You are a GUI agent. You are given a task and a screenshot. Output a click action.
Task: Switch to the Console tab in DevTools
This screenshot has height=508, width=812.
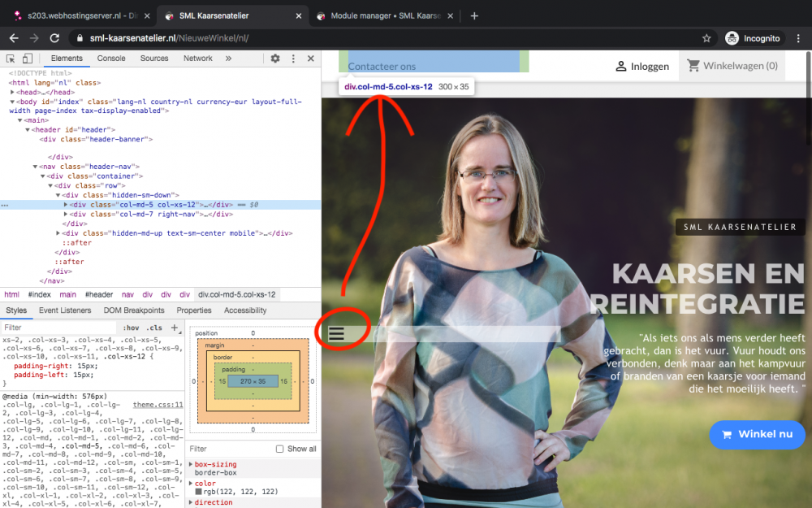pyautogui.click(x=111, y=58)
